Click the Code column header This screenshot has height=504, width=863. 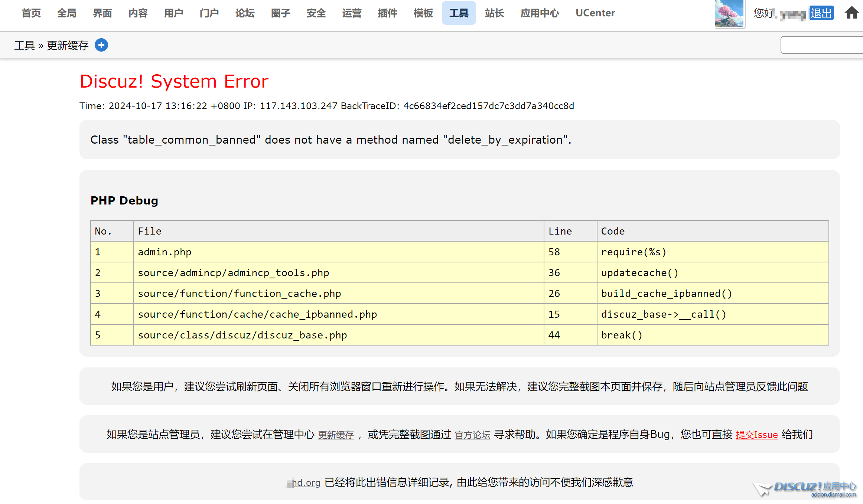(713, 231)
